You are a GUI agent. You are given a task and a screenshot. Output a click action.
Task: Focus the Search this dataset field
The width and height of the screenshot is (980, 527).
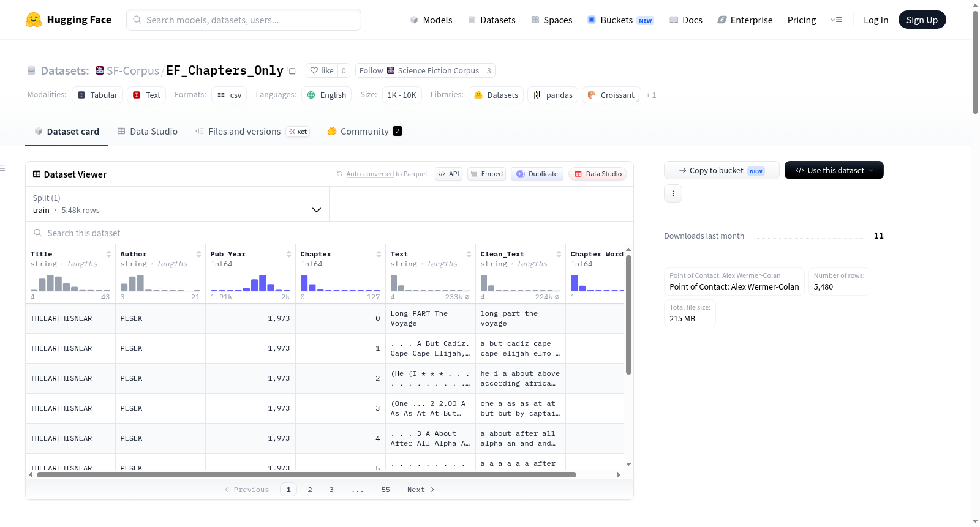(x=330, y=233)
